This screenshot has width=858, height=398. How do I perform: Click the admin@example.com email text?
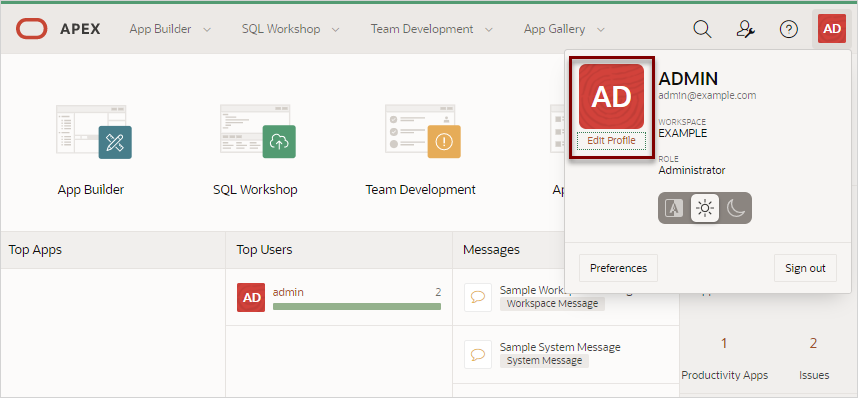[x=707, y=95]
